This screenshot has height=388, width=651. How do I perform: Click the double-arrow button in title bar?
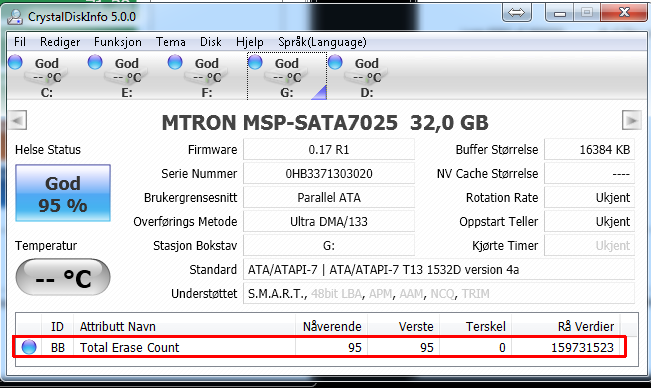tap(516, 12)
